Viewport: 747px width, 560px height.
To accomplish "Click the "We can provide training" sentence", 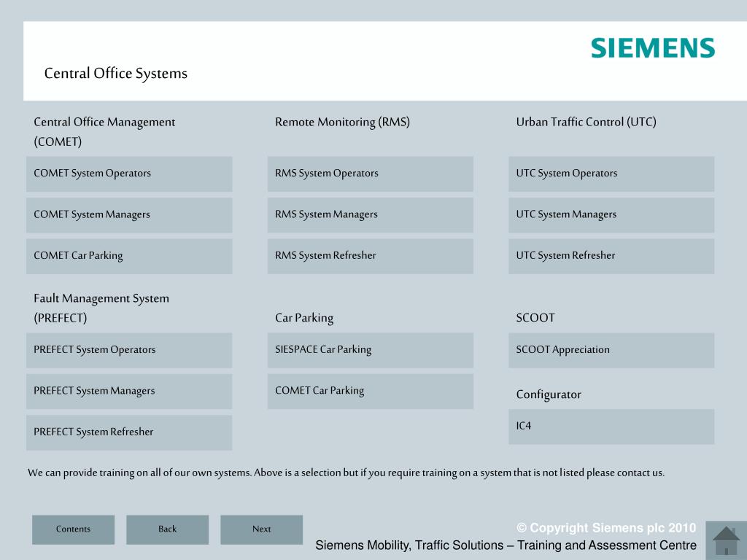I will click(x=346, y=472).
